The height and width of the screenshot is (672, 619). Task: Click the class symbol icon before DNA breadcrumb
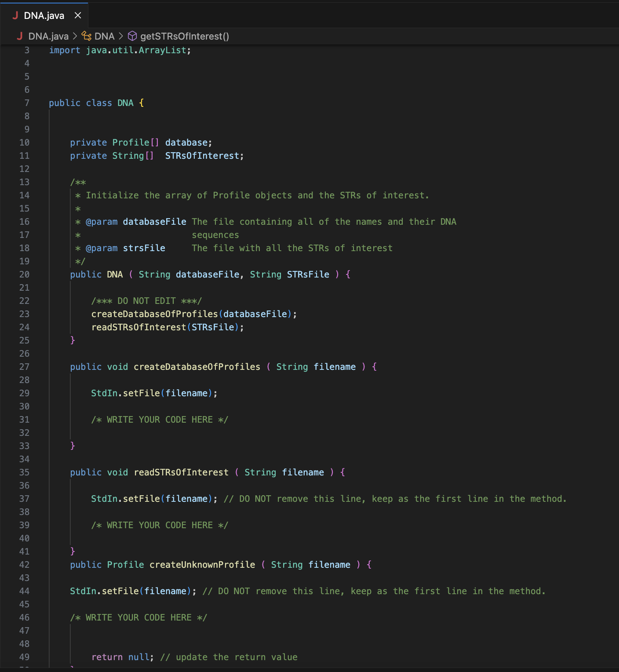point(86,36)
